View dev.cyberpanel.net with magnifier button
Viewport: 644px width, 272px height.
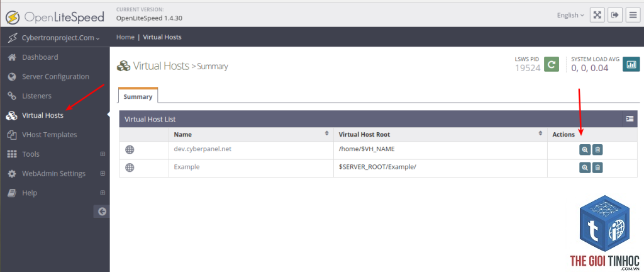[585, 150]
